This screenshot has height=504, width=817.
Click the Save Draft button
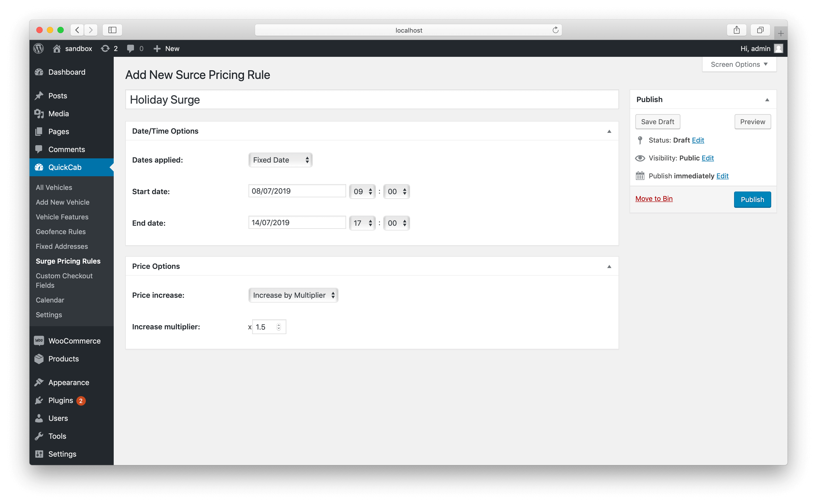657,121
